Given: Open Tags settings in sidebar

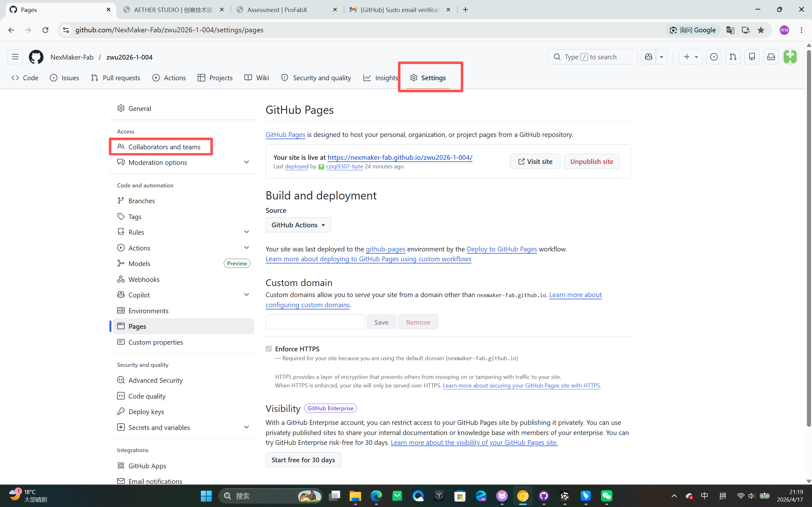Looking at the screenshot, I should click(183, 217).
